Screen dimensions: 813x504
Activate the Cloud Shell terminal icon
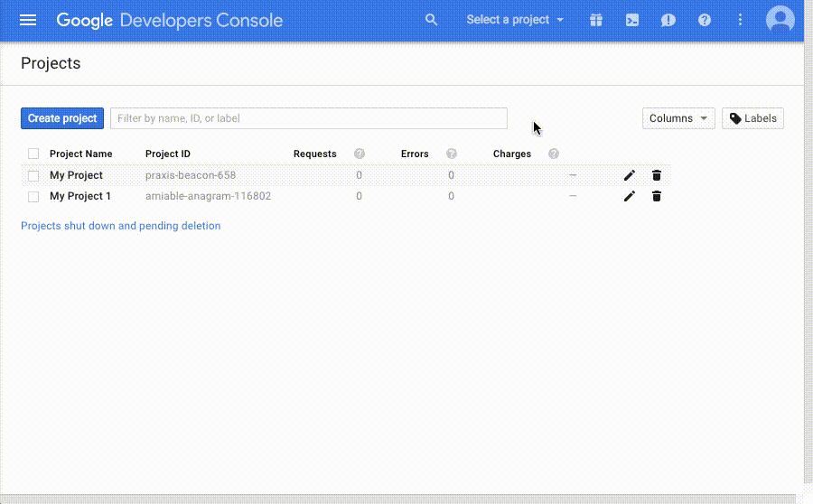pyautogui.click(x=632, y=20)
